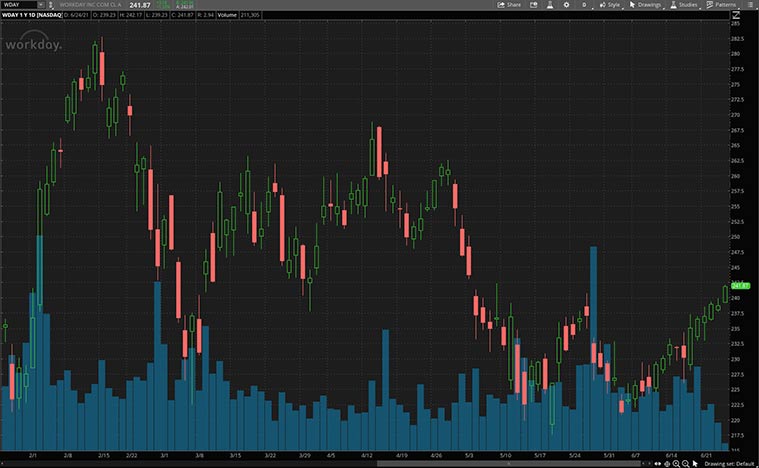Click the list icon at top right
The image size is (759, 468).
751,5
